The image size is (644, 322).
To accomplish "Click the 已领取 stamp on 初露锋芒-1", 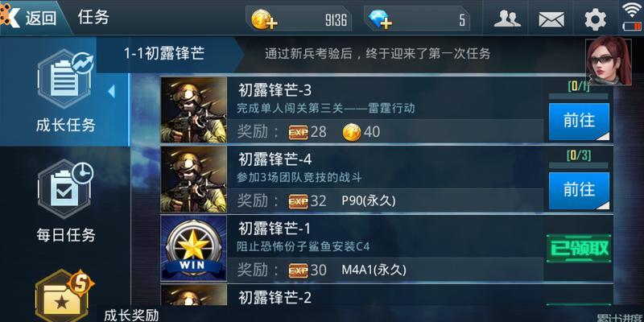I will pyautogui.click(x=579, y=249).
